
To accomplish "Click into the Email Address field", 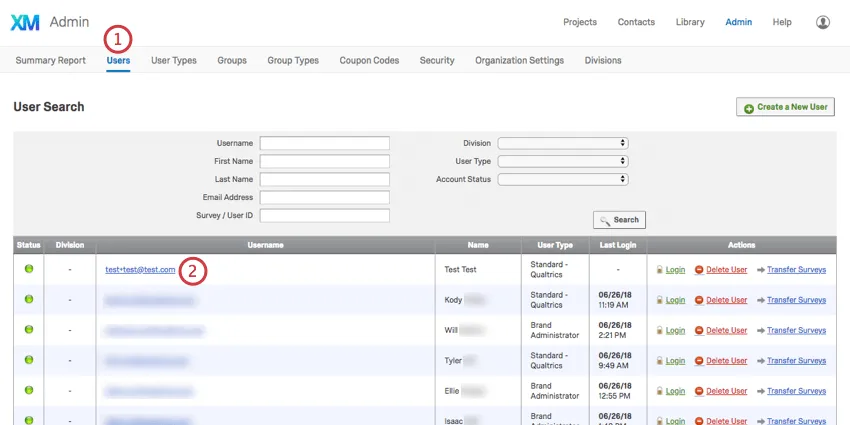I will tap(324, 197).
